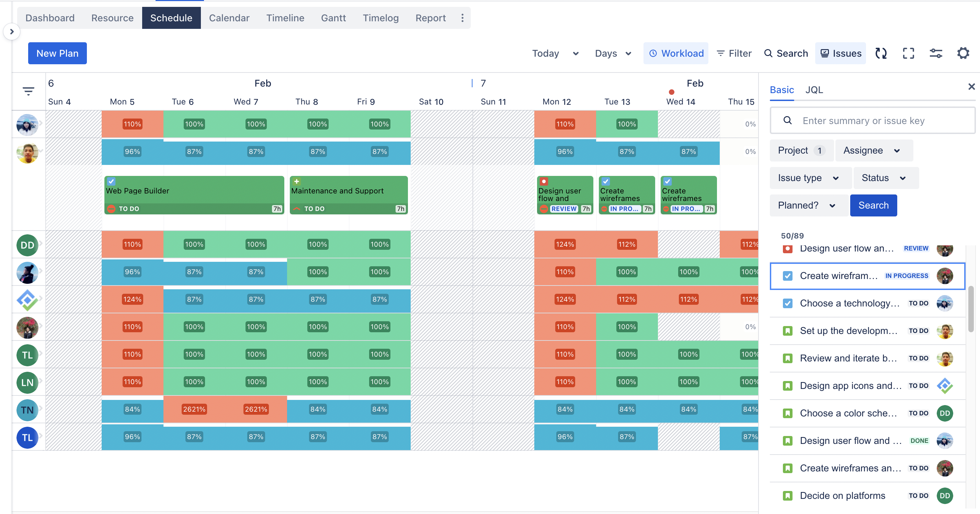Open the Assignee dropdown
The height and width of the screenshot is (514, 980).
tap(873, 150)
